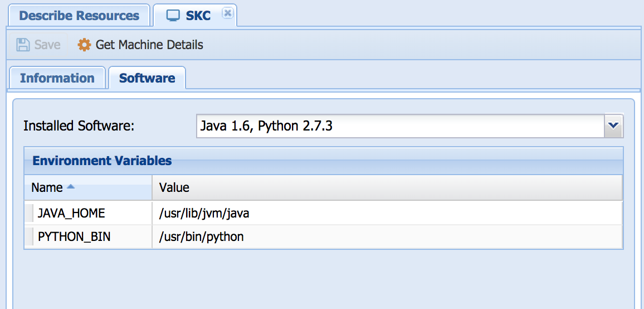The width and height of the screenshot is (644, 309).
Task: Click the gear icon for machine details
Action: (84, 45)
